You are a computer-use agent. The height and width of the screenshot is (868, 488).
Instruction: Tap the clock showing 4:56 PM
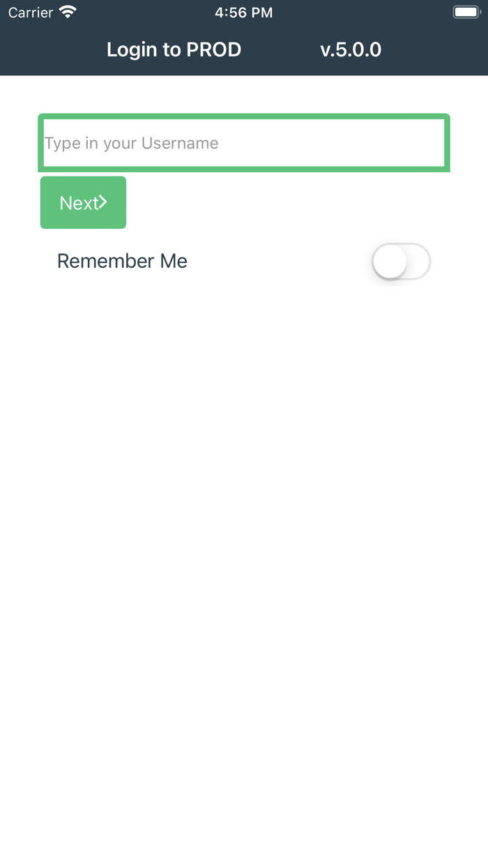[243, 12]
